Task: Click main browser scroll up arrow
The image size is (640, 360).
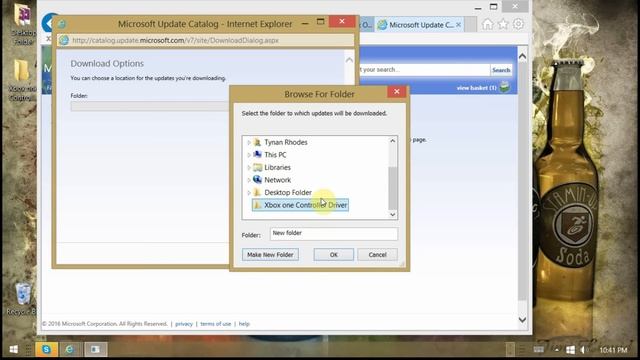Action: tap(522, 56)
